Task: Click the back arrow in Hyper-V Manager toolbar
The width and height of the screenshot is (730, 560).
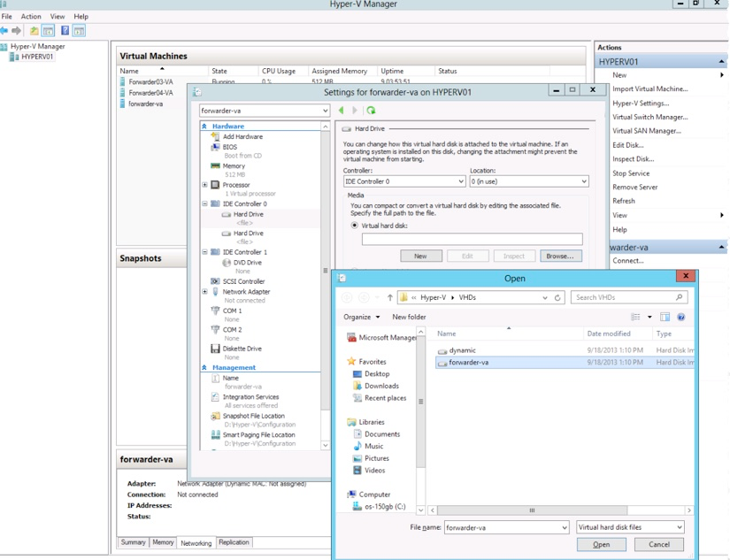Action: click(x=4, y=31)
